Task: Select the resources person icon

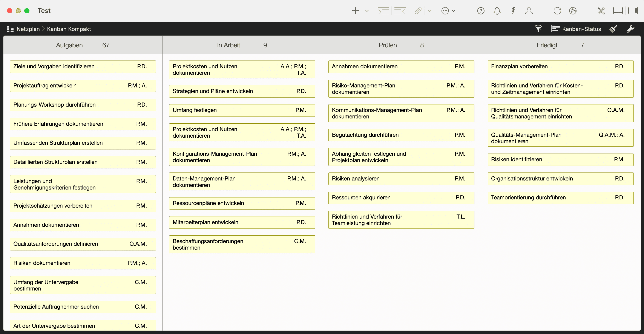Action: click(529, 11)
